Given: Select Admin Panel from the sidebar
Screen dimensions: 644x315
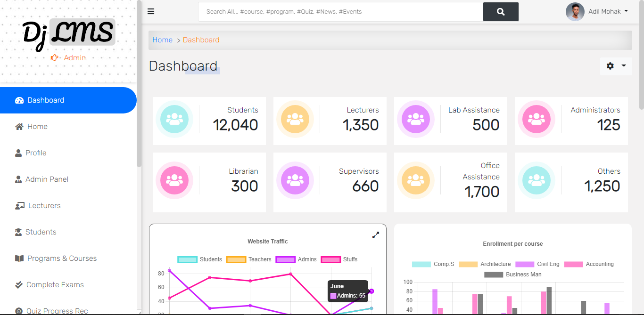Looking at the screenshot, I should 47,179.
